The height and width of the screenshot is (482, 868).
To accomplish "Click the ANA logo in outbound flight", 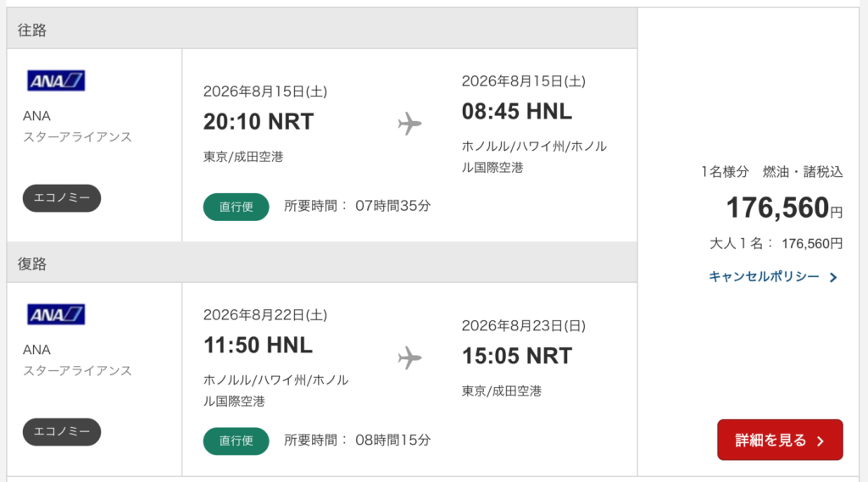I will tap(56, 81).
